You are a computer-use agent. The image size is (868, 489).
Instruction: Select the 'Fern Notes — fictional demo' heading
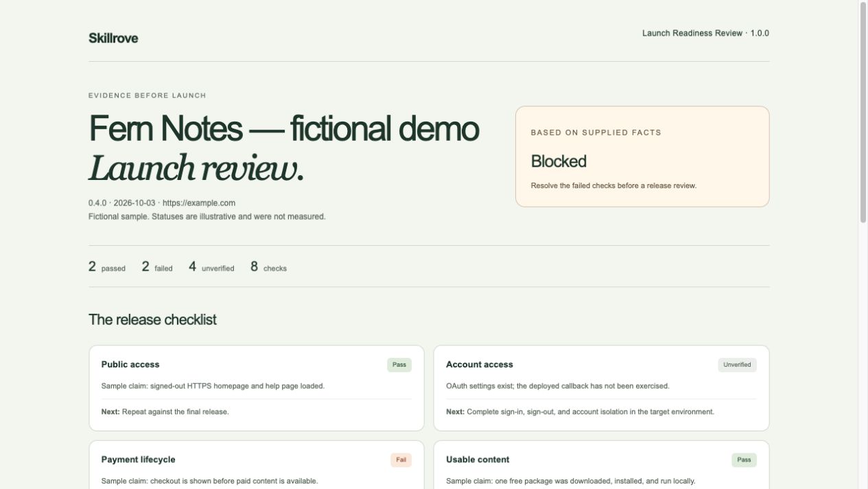click(284, 128)
